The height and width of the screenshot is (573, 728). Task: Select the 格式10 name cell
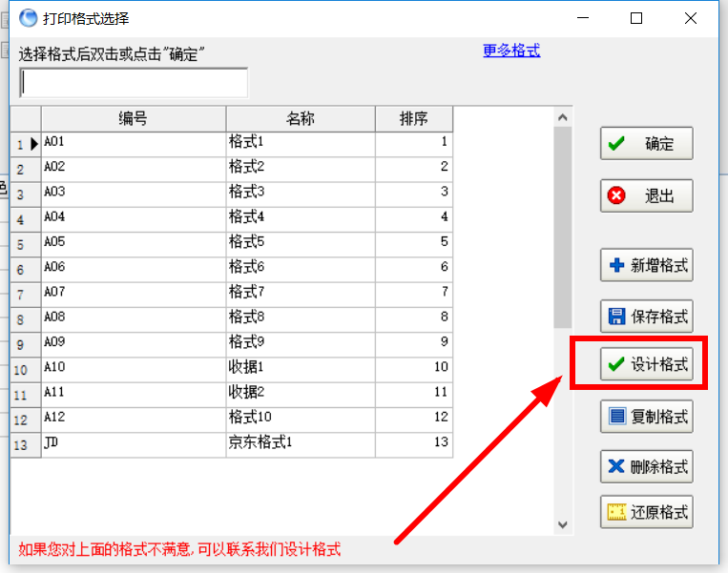[301, 420]
